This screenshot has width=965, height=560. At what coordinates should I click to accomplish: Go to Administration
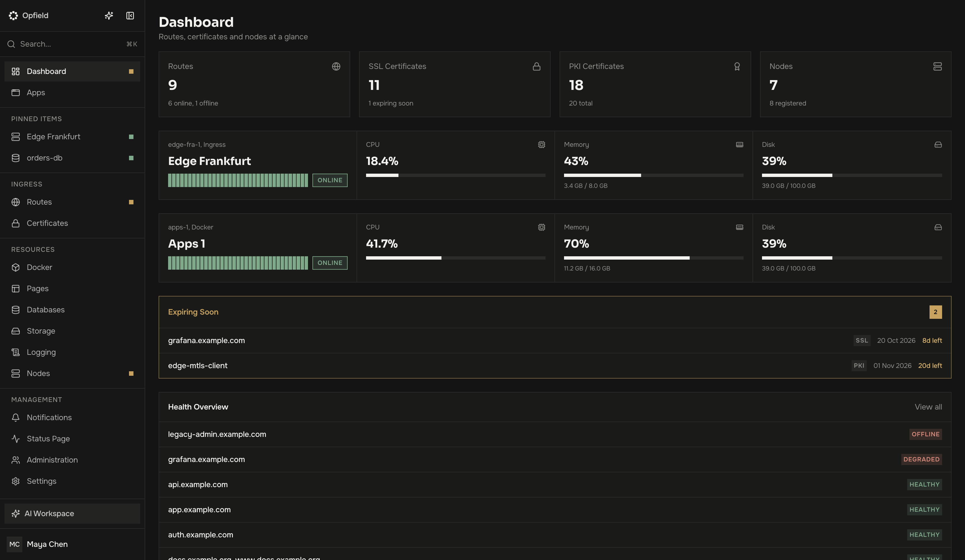72,460
